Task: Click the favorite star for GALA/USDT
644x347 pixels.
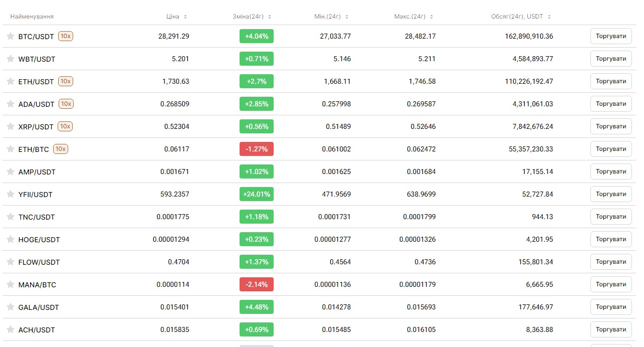Action: pyautogui.click(x=11, y=307)
